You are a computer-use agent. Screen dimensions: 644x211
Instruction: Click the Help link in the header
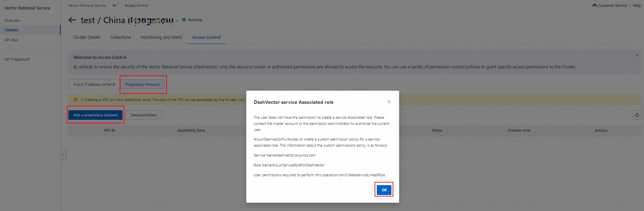click(637, 5)
